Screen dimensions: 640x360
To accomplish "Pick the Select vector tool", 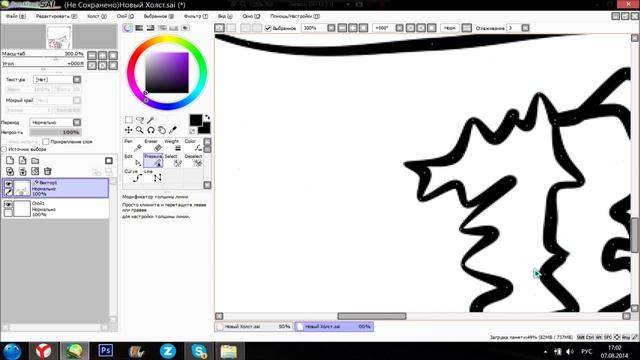I will [x=173, y=160].
